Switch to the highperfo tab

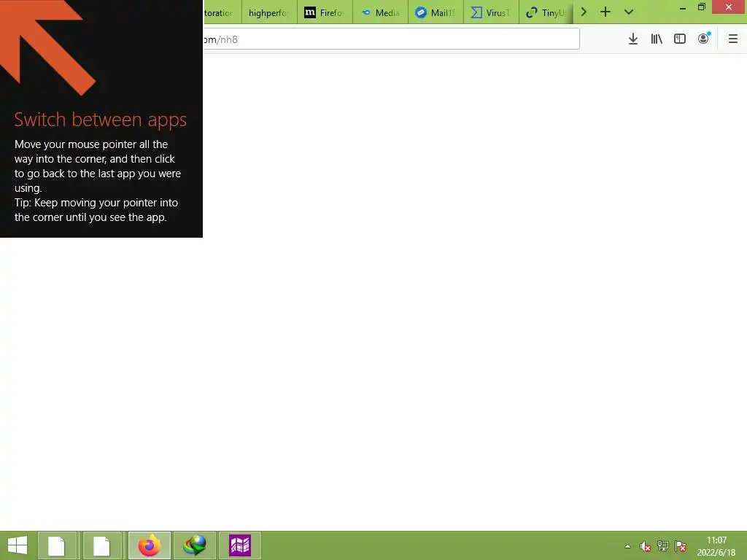(269, 12)
